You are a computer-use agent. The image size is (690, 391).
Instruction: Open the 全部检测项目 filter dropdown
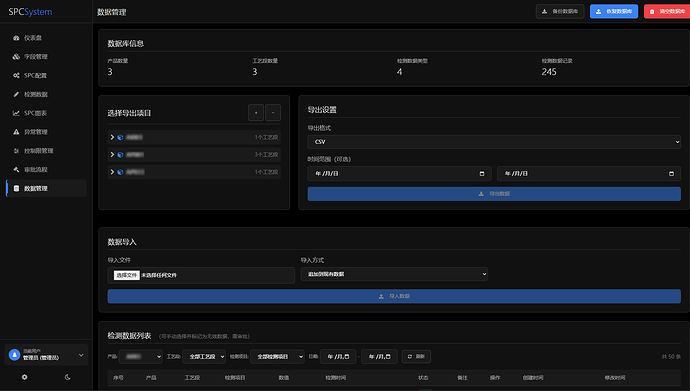[277, 357]
